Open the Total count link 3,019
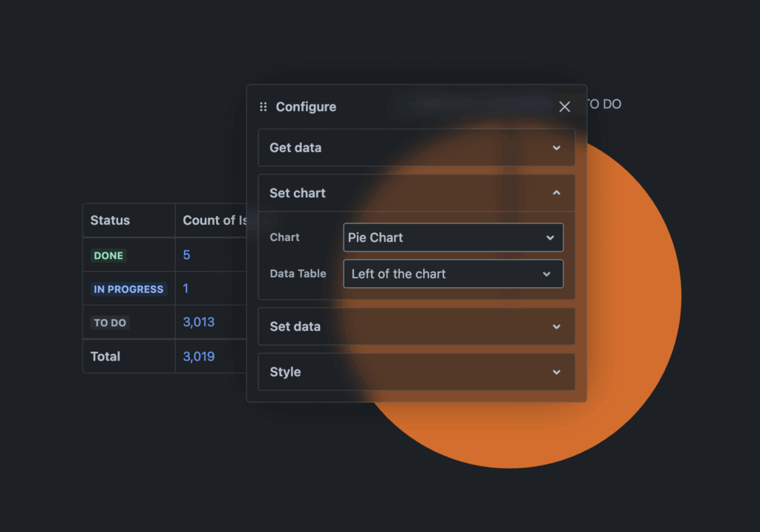Viewport: 760px width, 532px height. point(198,356)
